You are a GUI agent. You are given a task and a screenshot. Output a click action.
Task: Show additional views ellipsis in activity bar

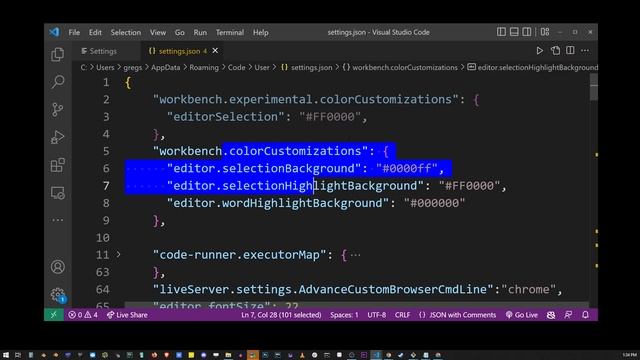58,220
